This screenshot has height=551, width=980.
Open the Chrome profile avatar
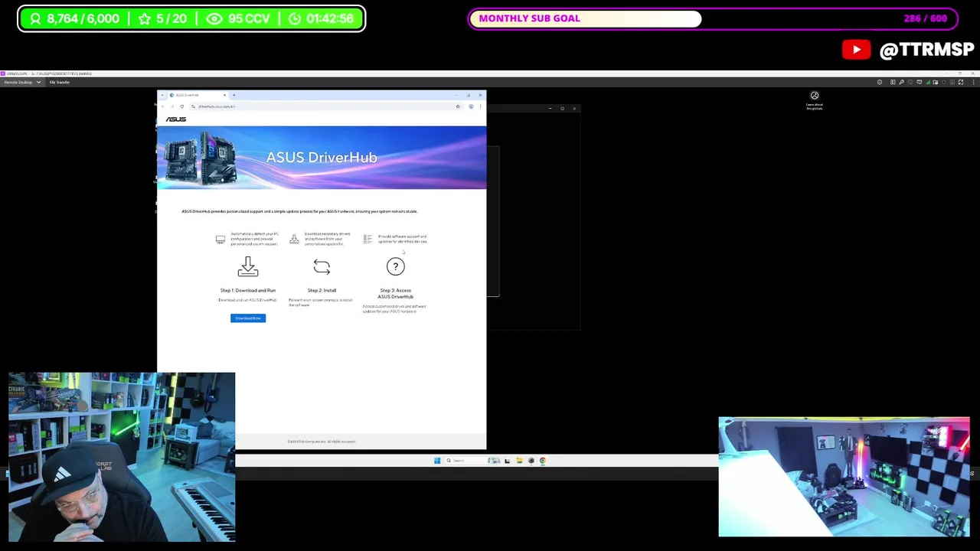[471, 106]
